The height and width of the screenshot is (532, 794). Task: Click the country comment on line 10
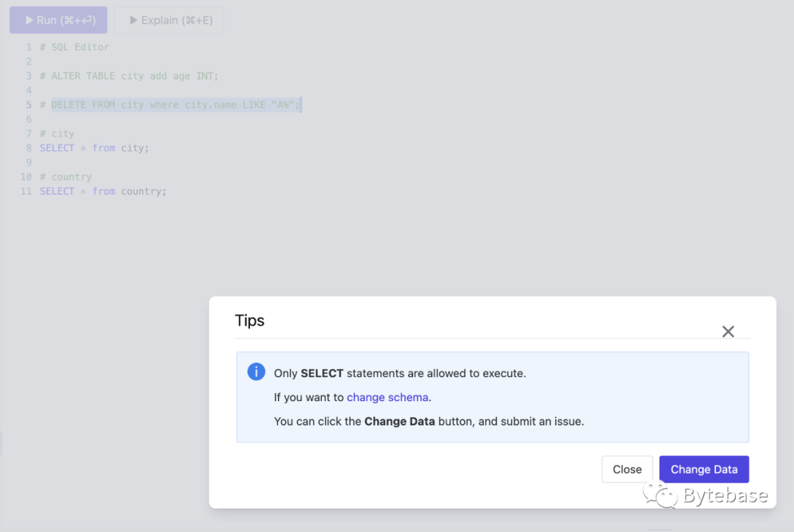[66, 176]
